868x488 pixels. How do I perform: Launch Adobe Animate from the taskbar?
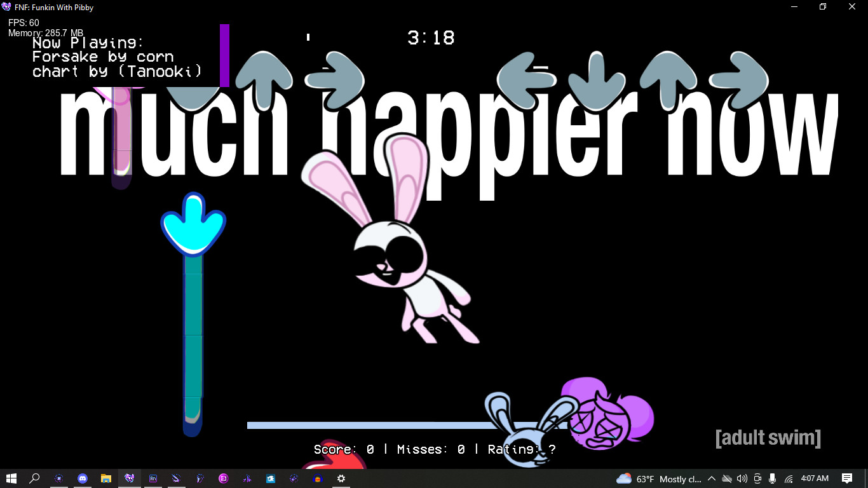(x=153, y=479)
